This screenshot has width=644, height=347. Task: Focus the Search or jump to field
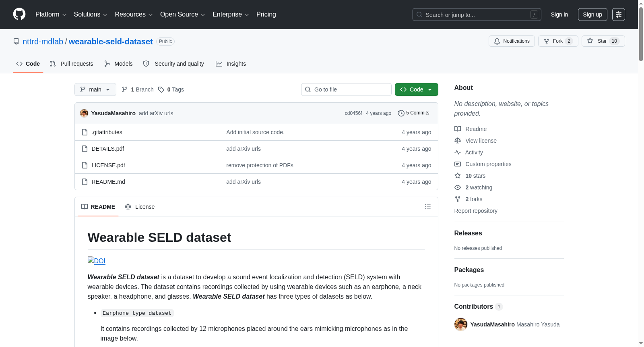click(x=477, y=15)
